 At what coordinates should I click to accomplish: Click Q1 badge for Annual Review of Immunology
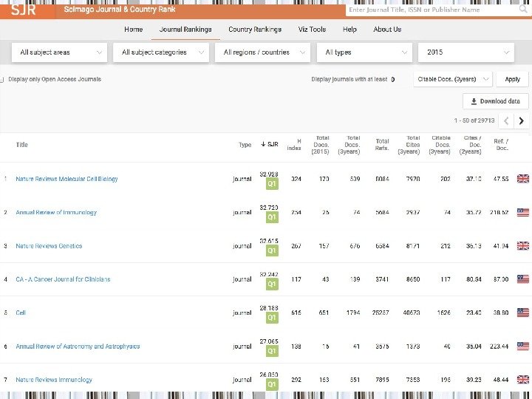pyautogui.click(x=272, y=217)
